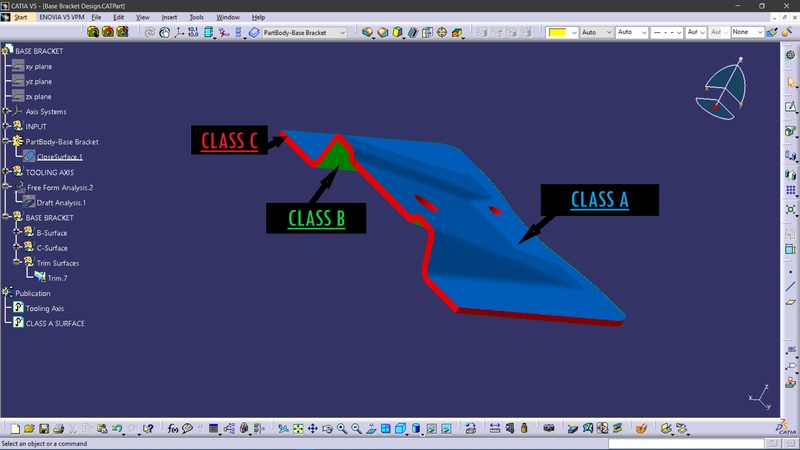Click the isometric Quick View cube
Viewport: 800px width, 450px height.
tap(401, 429)
